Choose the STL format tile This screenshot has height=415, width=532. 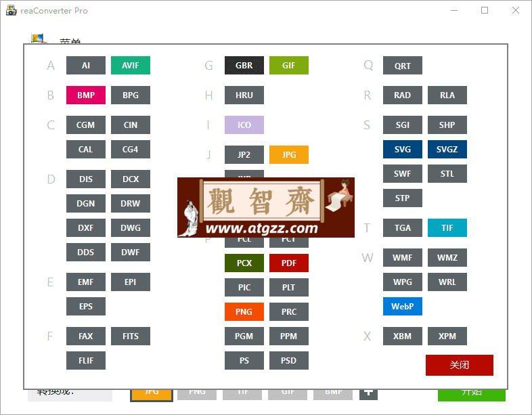click(447, 174)
